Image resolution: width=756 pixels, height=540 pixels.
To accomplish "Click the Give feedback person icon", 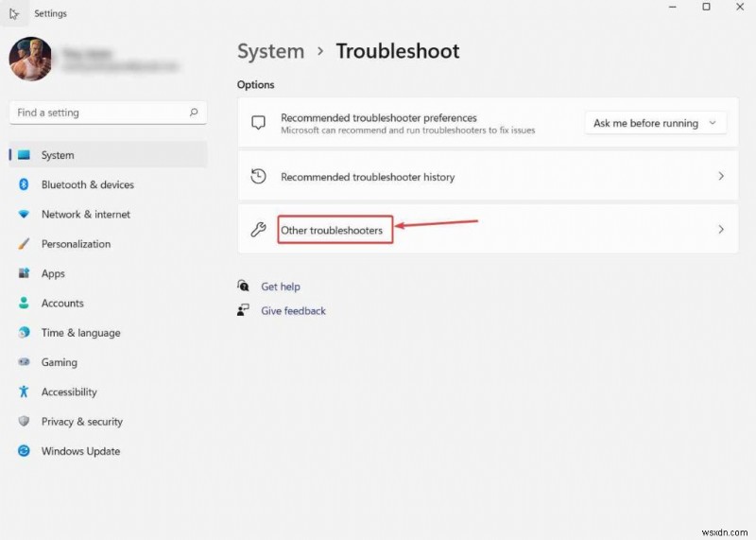I will [x=243, y=310].
